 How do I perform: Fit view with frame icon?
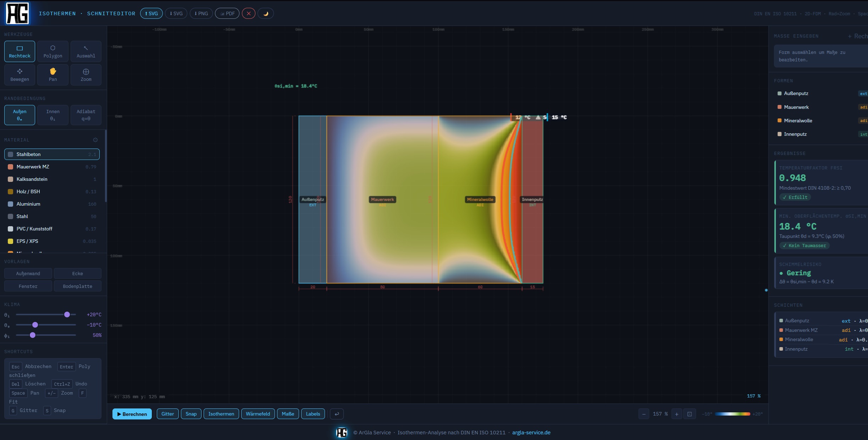pos(690,414)
